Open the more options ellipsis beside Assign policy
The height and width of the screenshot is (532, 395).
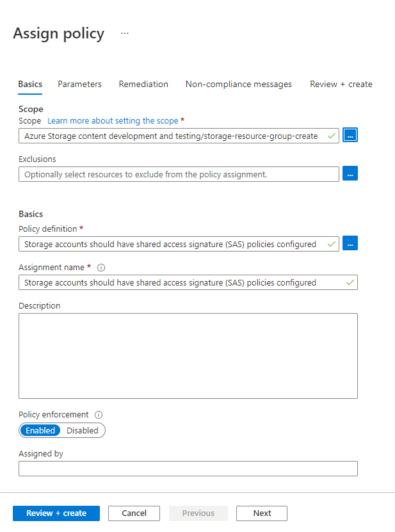[x=125, y=34]
